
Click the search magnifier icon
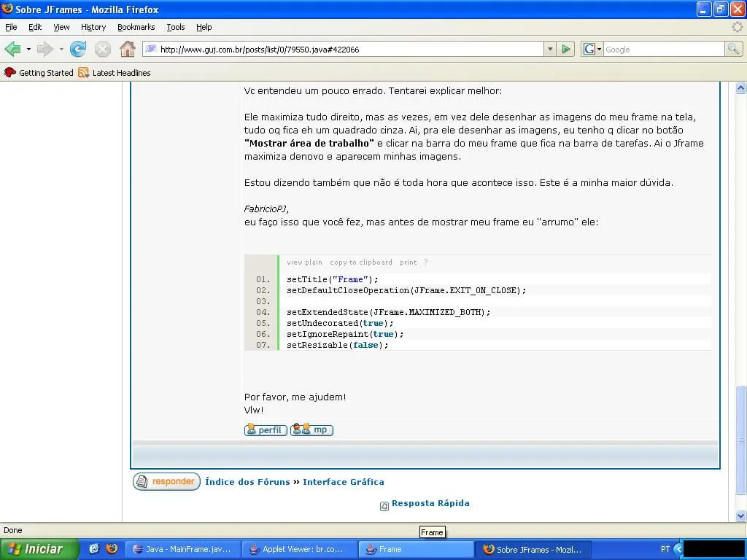(x=733, y=49)
